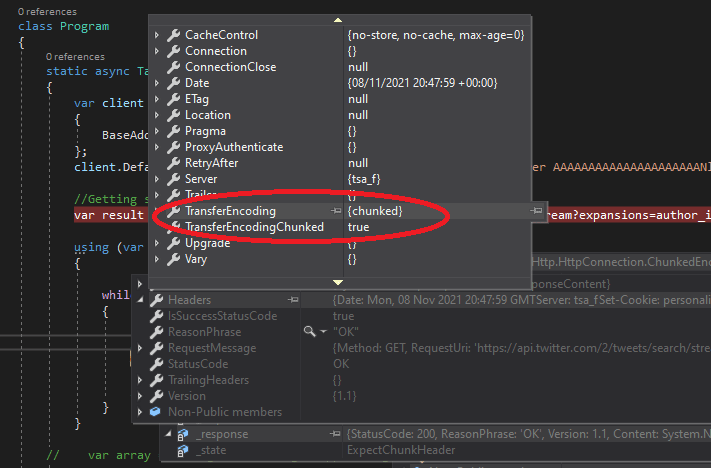Expand the RequestMessage node
711x468 pixels.
point(140,348)
